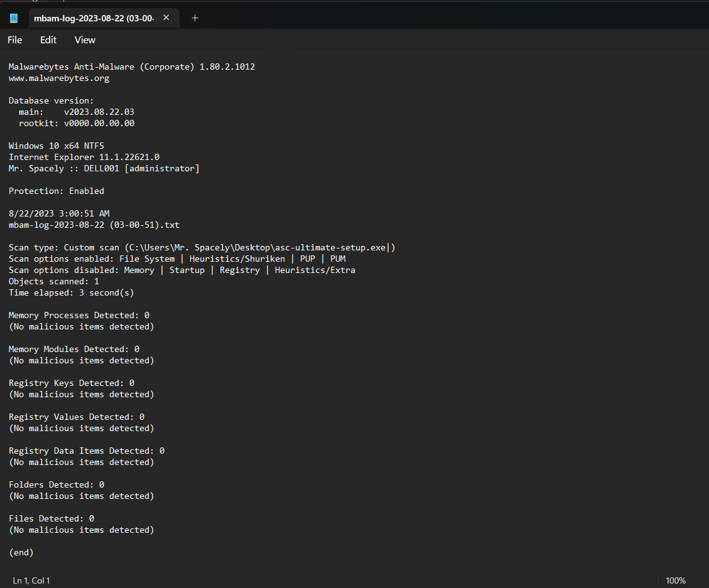Click the Notepad app icon

click(14, 18)
